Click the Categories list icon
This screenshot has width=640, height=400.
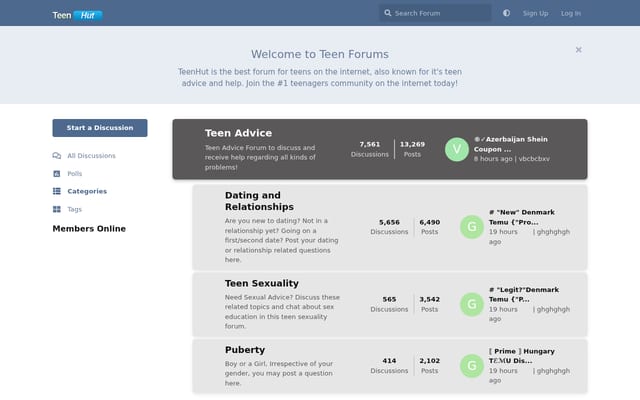point(57,191)
